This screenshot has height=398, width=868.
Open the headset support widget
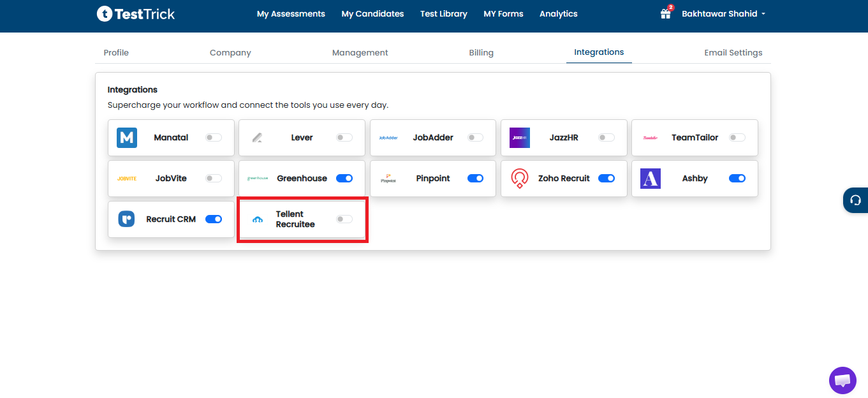pos(856,200)
